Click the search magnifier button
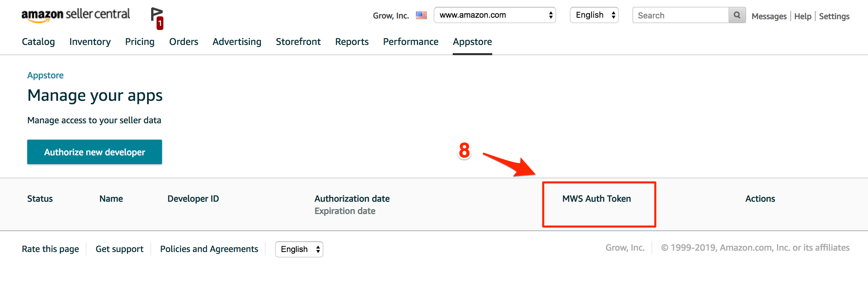The height and width of the screenshot is (299, 868). [x=737, y=15]
